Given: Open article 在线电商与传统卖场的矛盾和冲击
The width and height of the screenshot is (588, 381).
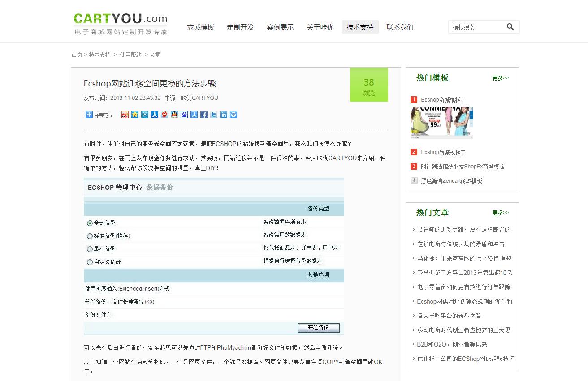Looking at the screenshot, I should [461, 244].
